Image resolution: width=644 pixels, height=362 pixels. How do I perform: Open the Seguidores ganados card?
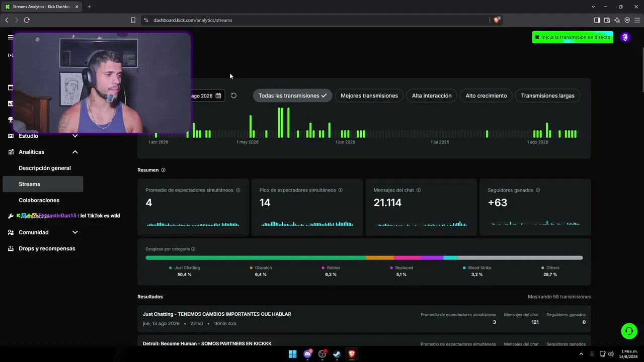[535, 207]
